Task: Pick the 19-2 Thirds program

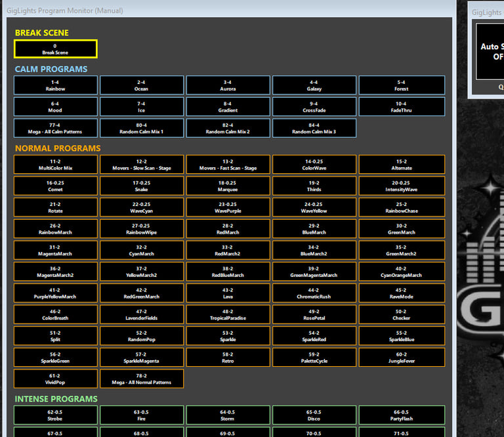Action: 314,186
